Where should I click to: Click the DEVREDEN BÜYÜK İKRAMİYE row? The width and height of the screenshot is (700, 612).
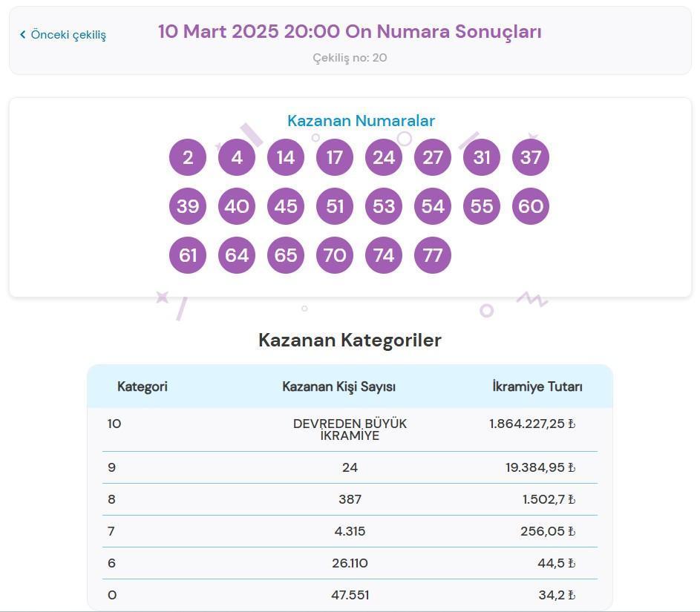tap(350, 430)
